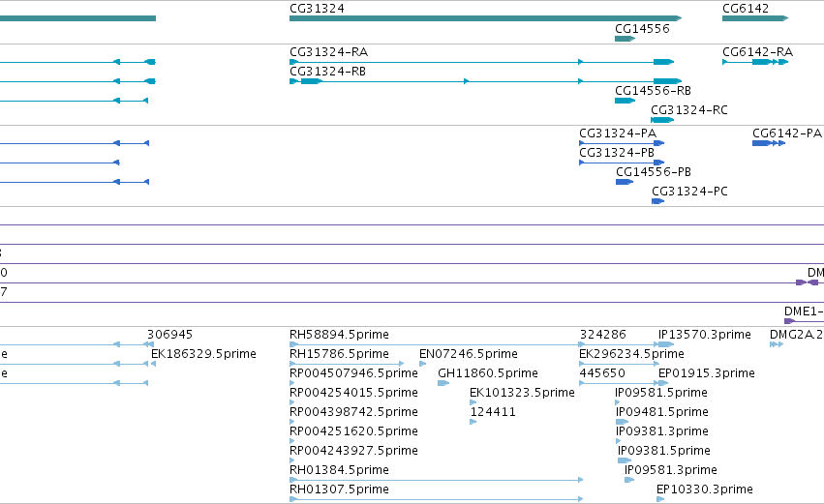This screenshot has height=504, width=824.
Task: Click EST RP004243927.5prime
Action: (353, 451)
